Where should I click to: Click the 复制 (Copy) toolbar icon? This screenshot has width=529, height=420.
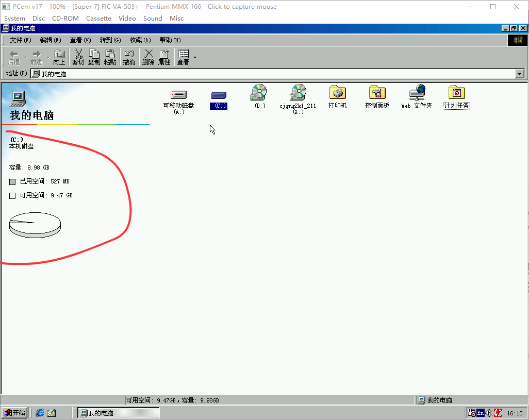(94, 57)
